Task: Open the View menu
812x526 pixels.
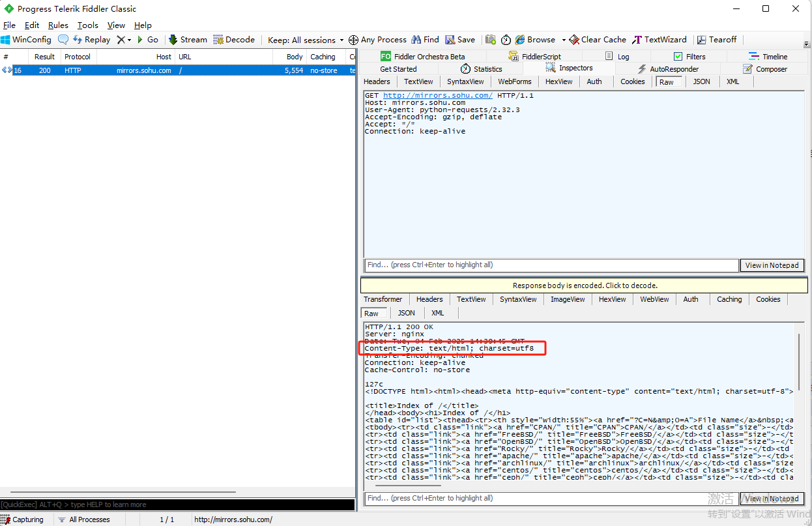Action: (x=116, y=25)
